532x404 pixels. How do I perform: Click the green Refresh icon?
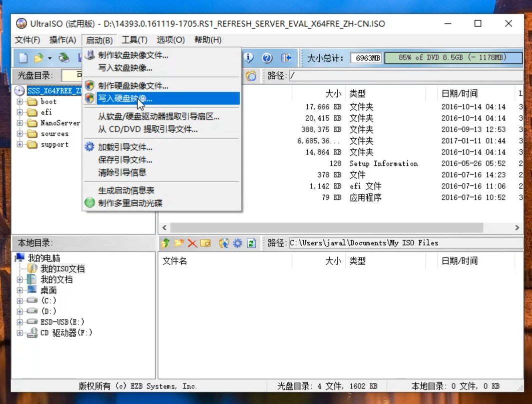pos(251,243)
